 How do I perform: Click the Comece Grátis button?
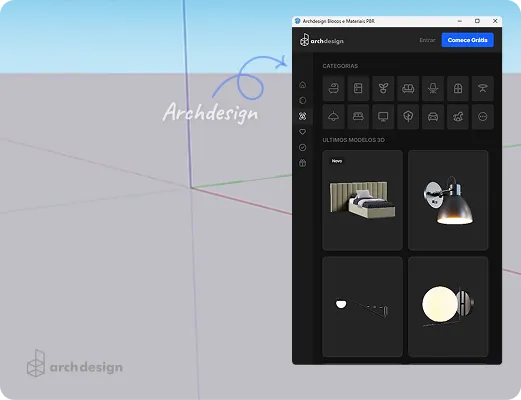pos(467,40)
